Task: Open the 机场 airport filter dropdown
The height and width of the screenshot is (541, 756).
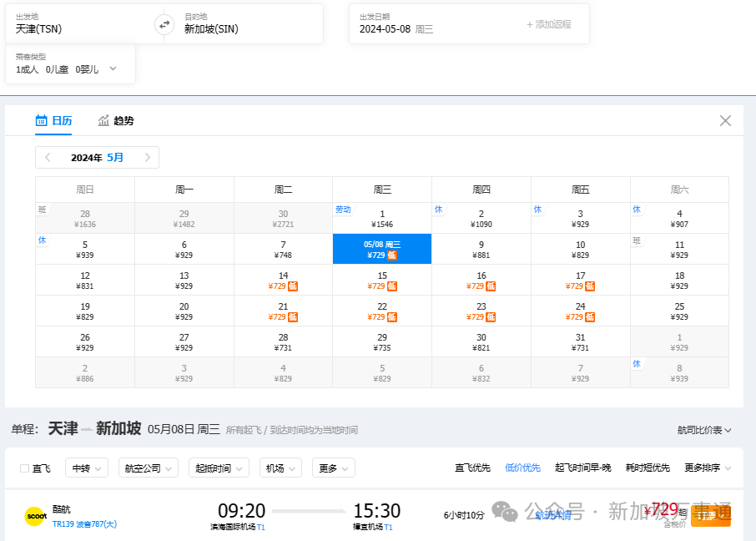Action: pos(280,468)
